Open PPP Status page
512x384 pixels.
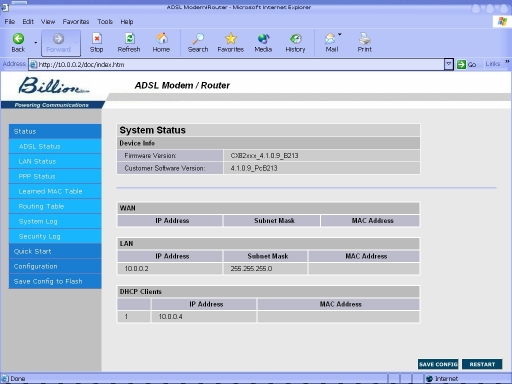[55, 176]
